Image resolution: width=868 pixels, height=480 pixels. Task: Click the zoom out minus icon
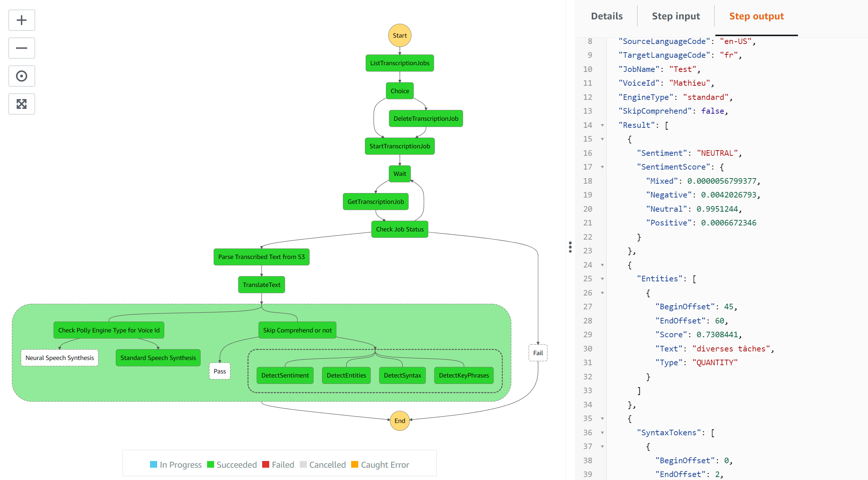[22, 48]
